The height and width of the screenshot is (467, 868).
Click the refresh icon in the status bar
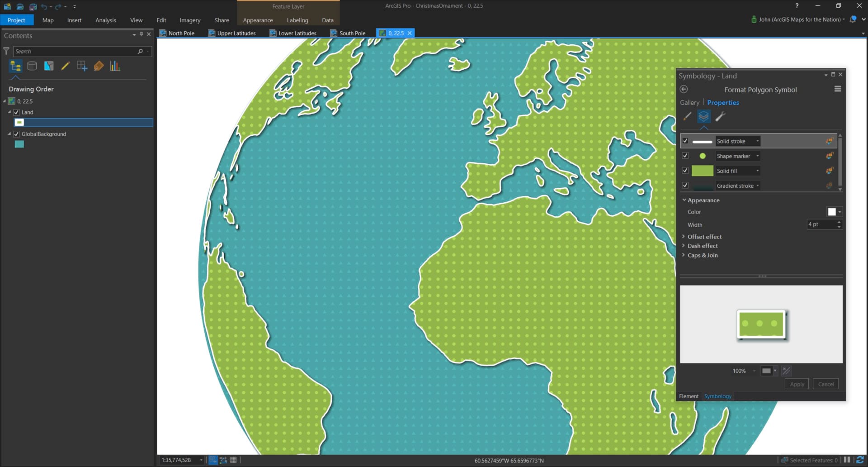[860, 460]
